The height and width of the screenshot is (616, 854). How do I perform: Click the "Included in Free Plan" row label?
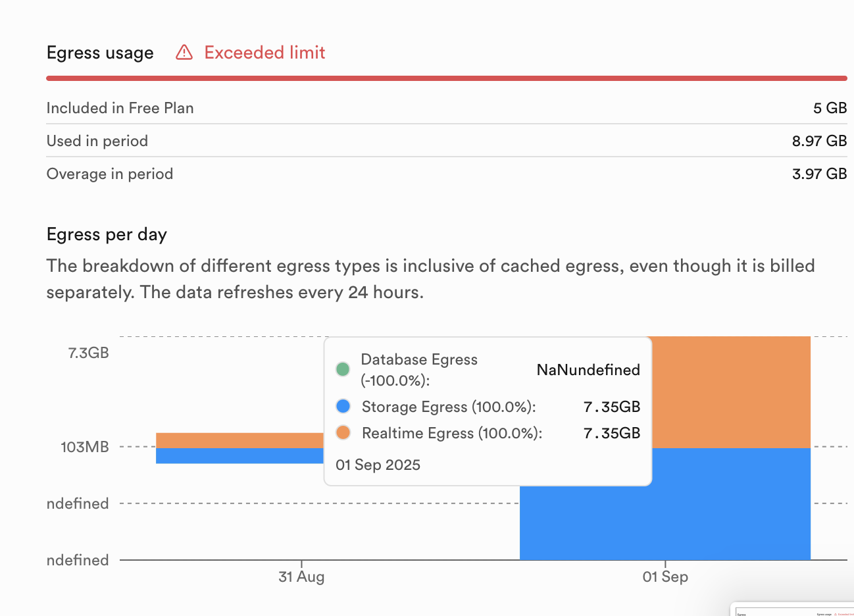pyautogui.click(x=120, y=108)
